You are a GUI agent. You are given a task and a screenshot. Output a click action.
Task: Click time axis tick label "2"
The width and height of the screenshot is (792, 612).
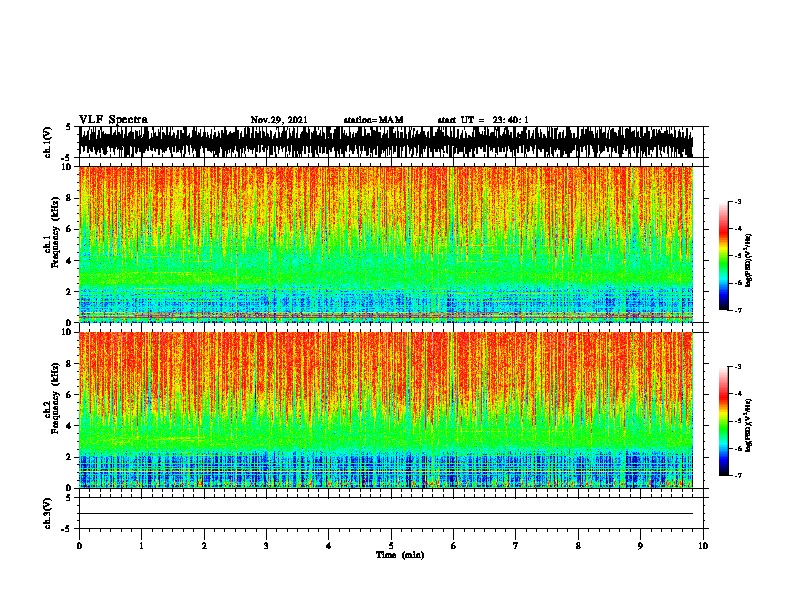click(204, 546)
